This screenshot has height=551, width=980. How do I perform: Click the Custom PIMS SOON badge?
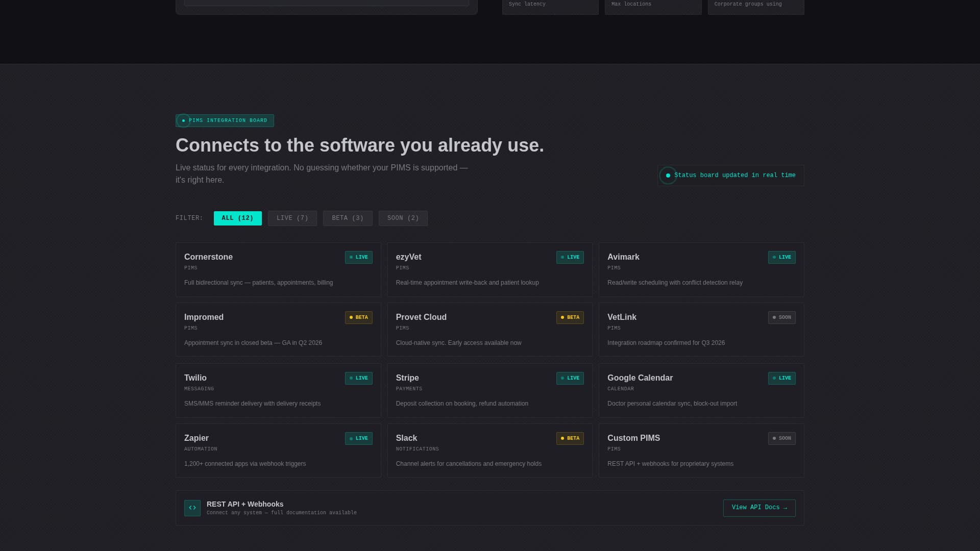(x=781, y=438)
